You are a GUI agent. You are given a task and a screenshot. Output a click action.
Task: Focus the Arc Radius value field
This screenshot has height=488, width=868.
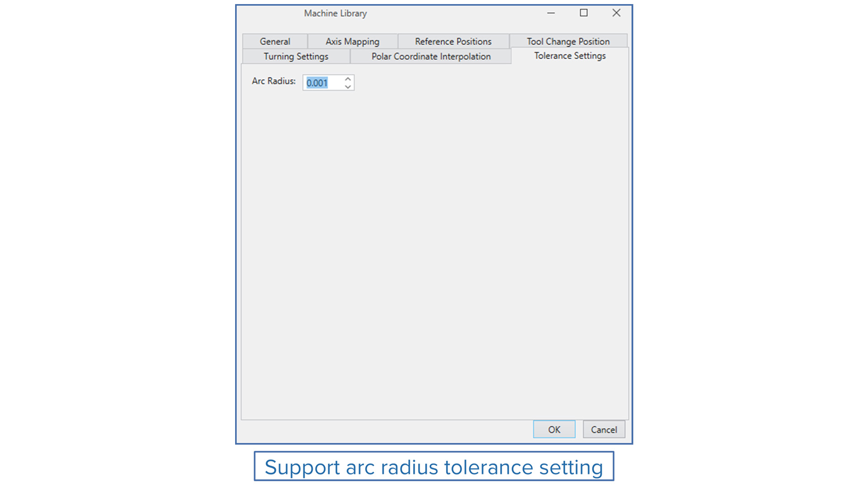tap(323, 83)
